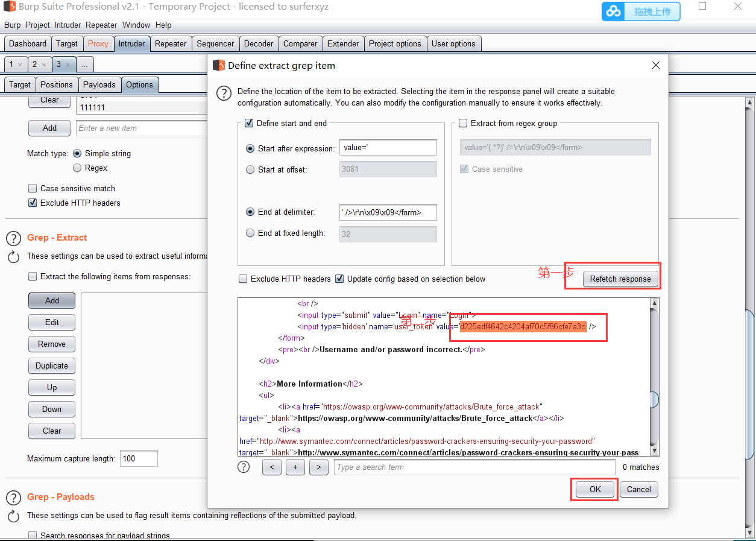This screenshot has width=756, height=541.
Task: Open the Window menu
Action: pyautogui.click(x=136, y=25)
